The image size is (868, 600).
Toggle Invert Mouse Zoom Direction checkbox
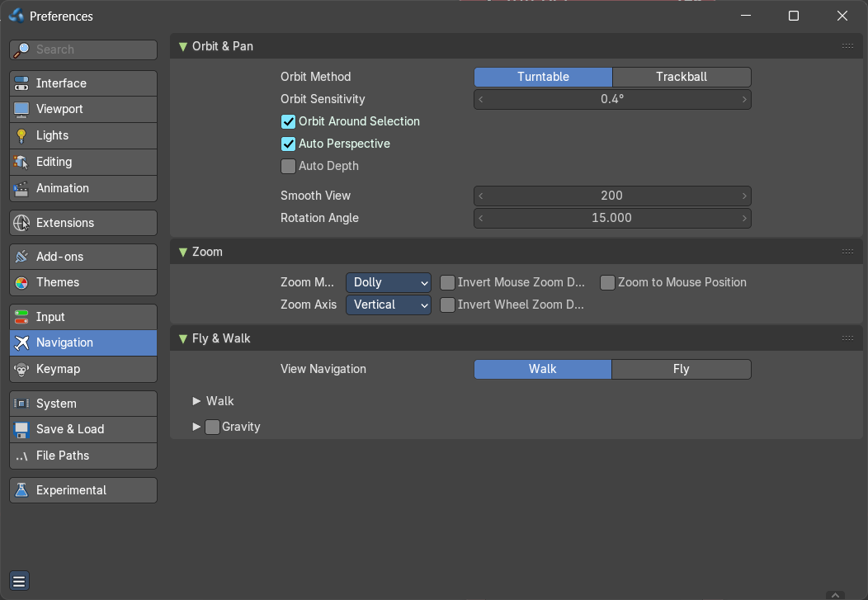(x=447, y=283)
